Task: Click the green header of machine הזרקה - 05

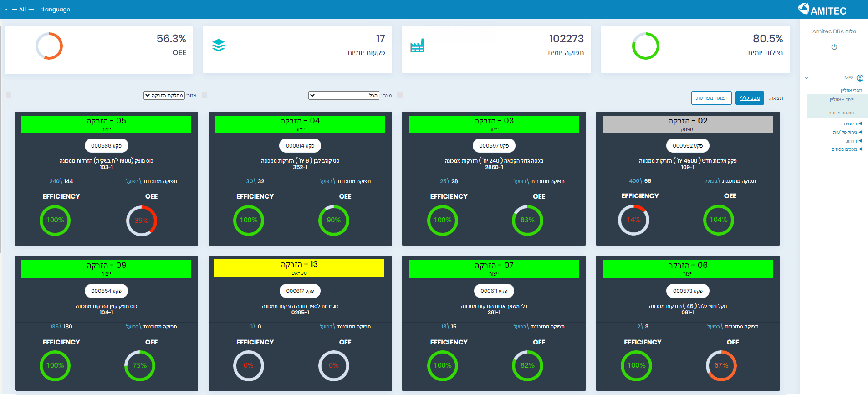Action: click(x=106, y=124)
